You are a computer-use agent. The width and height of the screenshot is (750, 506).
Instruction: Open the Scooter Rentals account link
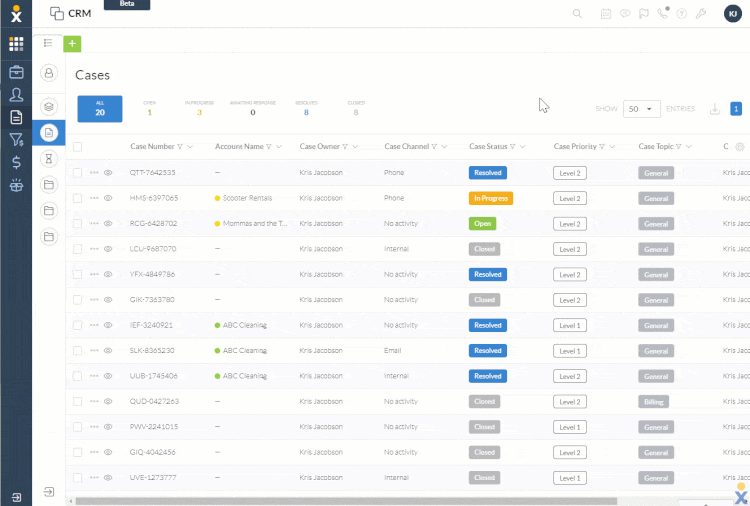(x=247, y=198)
